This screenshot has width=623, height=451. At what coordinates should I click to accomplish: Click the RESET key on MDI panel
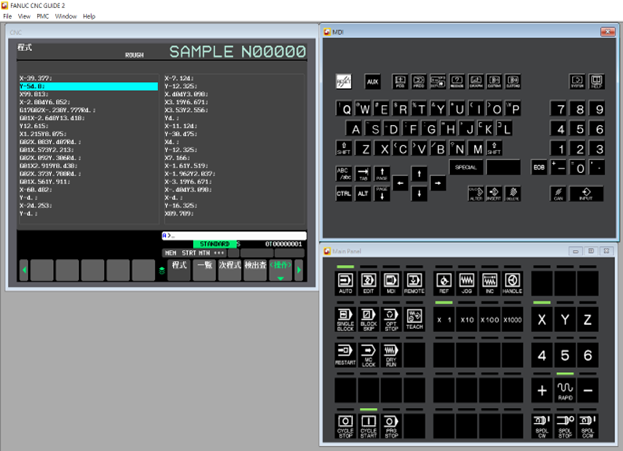click(344, 81)
